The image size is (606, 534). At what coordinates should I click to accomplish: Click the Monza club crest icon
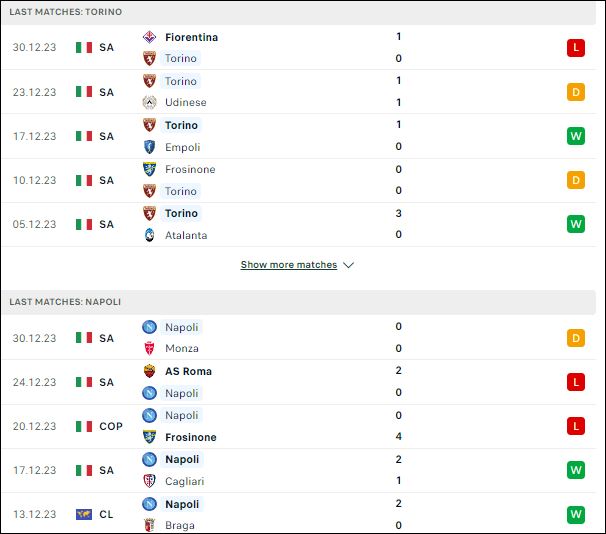(149, 348)
